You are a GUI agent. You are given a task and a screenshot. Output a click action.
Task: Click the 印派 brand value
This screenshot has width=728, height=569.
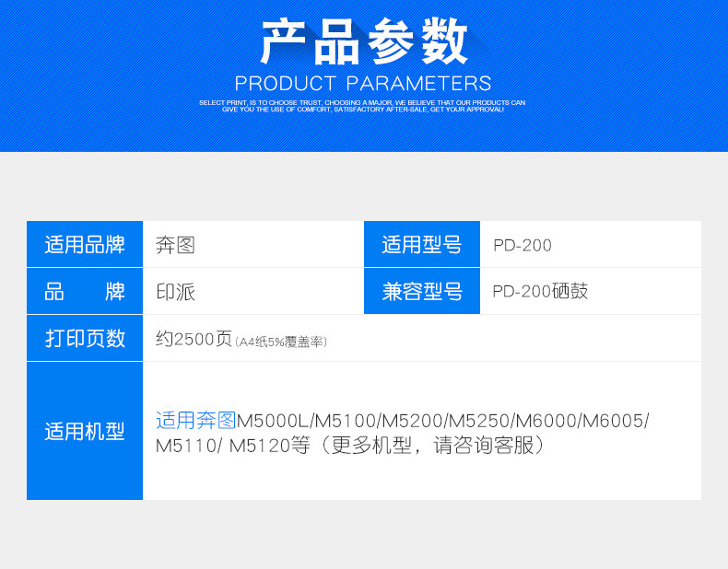click(x=175, y=292)
